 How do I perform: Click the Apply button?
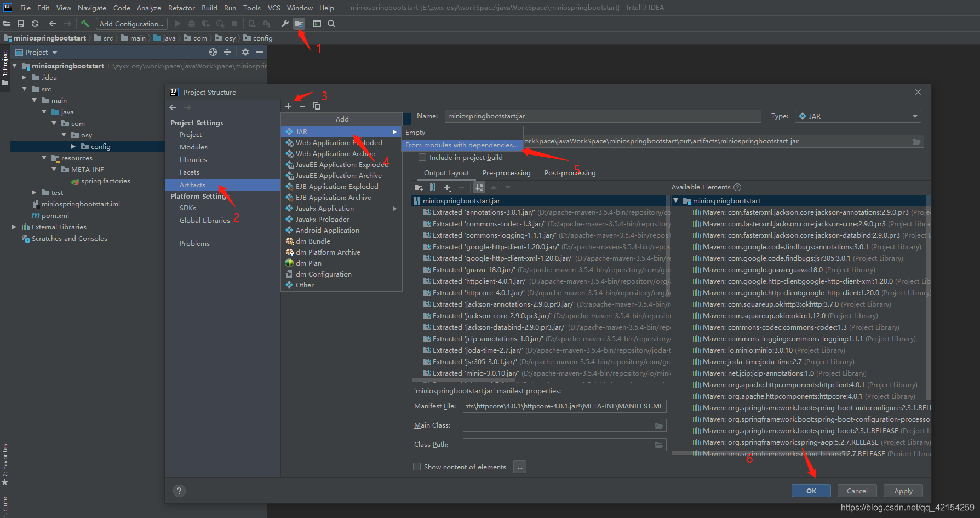(x=903, y=491)
